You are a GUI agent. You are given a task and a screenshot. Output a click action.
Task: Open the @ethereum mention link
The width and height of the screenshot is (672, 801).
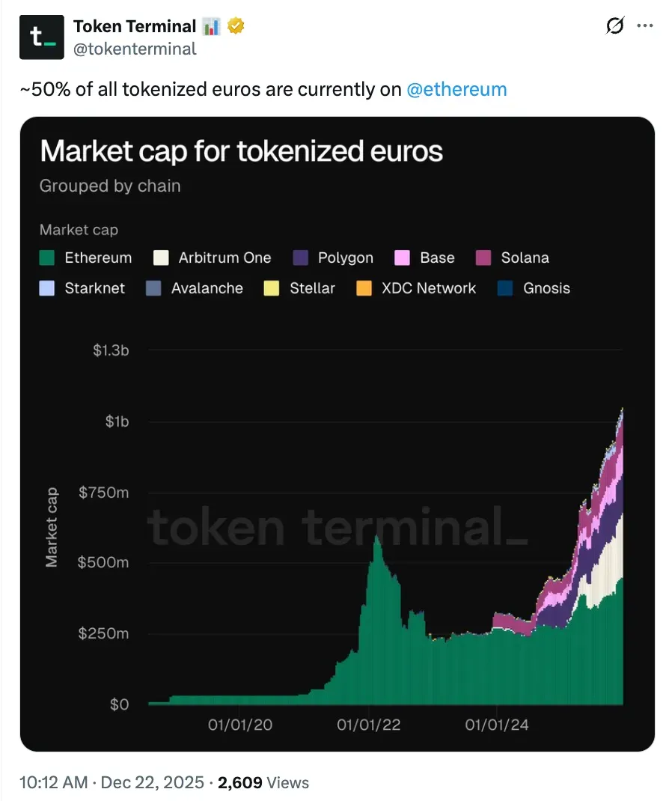point(456,90)
